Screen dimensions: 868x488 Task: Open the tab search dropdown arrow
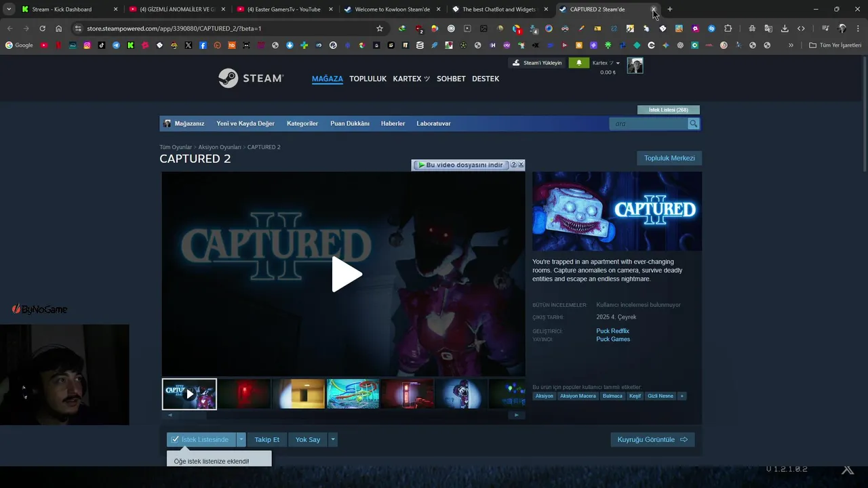pyautogui.click(x=9, y=9)
